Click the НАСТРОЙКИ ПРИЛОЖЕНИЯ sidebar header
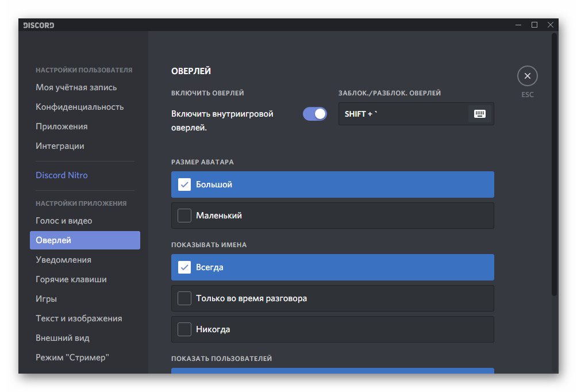Screen dimensions: 577x392 tap(81, 203)
